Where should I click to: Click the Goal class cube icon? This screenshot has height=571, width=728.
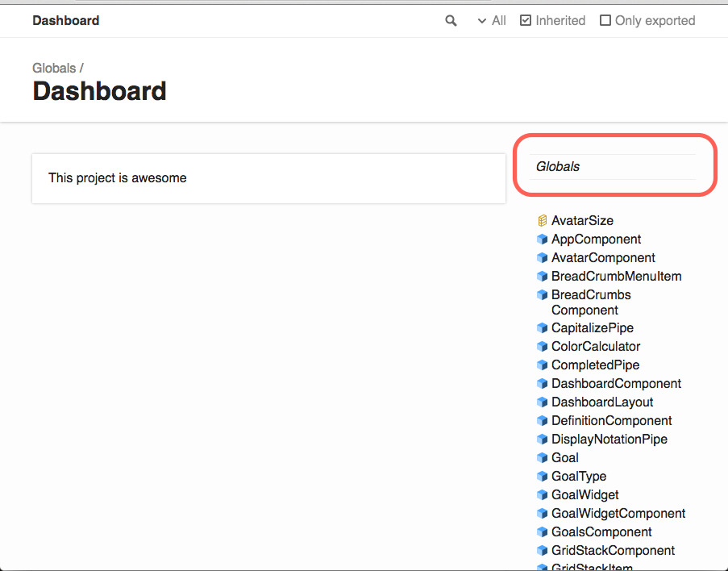click(x=542, y=458)
